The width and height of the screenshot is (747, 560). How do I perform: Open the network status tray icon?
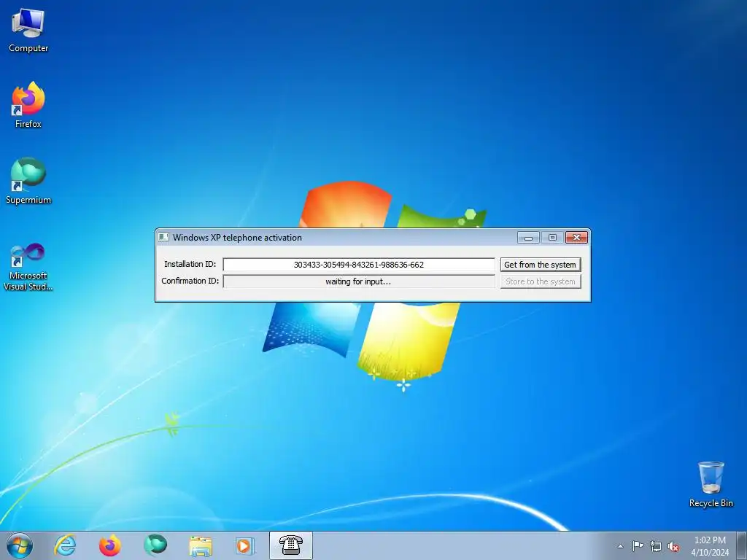[x=656, y=546]
